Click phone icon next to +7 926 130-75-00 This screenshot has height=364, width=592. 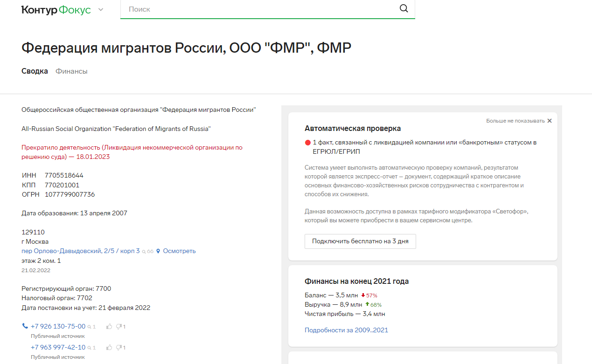point(25,326)
